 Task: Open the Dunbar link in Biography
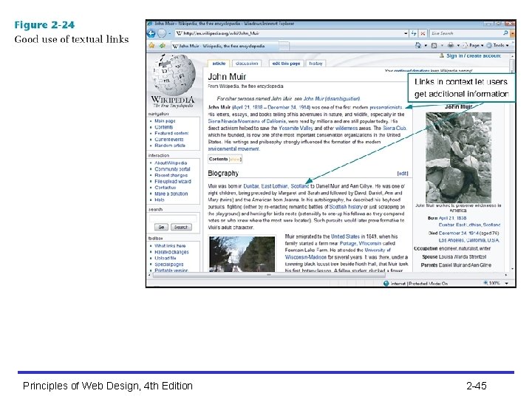pyautogui.click(x=251, y=186)
